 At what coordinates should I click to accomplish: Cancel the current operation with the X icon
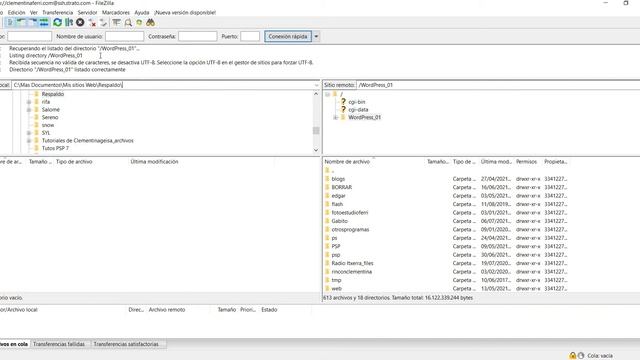click(80, 22)
